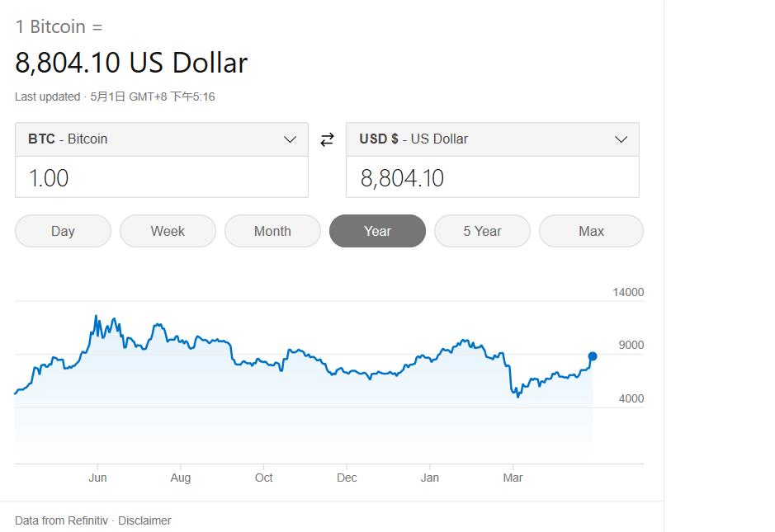Click the Bitcoin amount field showing 1.00
The image size is (775, 532).
[x=162, y=177]
